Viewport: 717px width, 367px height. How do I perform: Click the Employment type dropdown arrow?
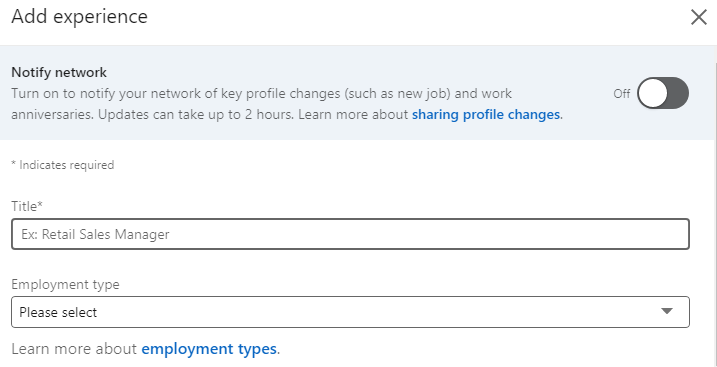click(667, 311)
